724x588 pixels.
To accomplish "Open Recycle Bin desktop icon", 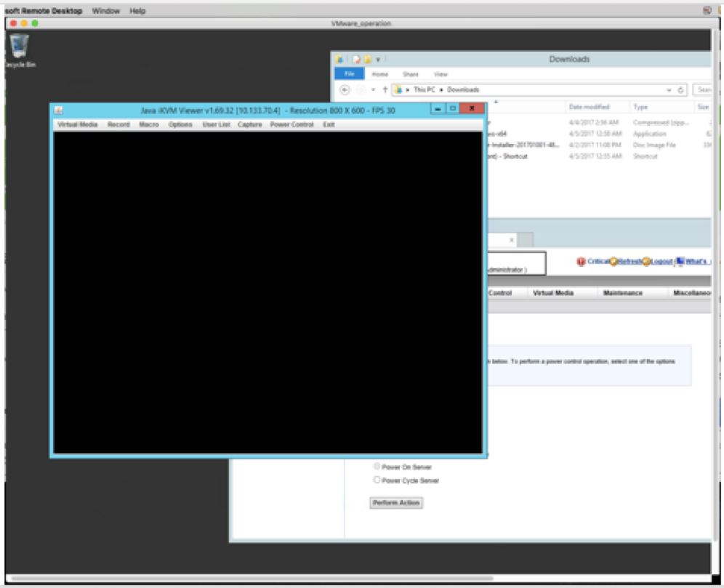I will (x=20, y=51).
